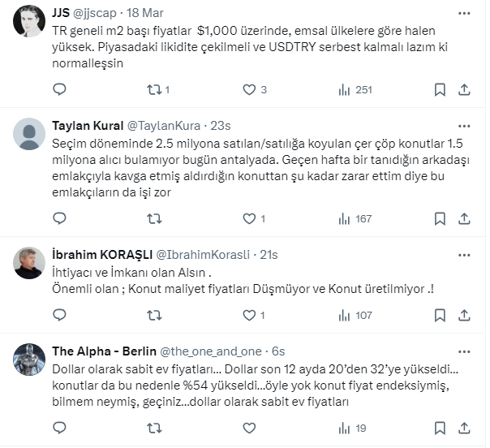Open more options on The Alpha tweet
Viewport: 490px width, 448px height.
(x=463, y=351)
